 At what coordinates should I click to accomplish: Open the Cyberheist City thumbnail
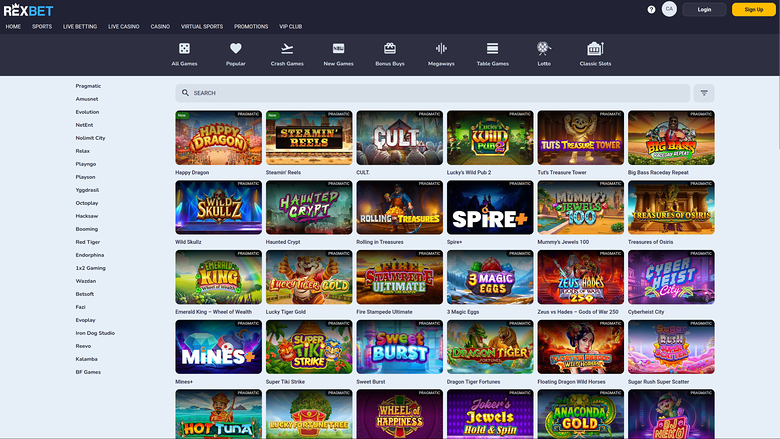(671, 277)
